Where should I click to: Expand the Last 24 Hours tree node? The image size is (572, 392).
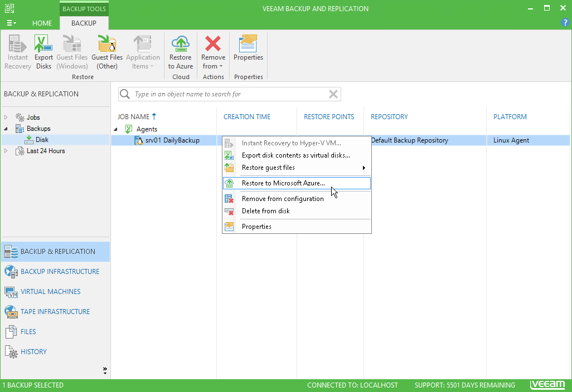pyautogui.click(x=6, y=151)
